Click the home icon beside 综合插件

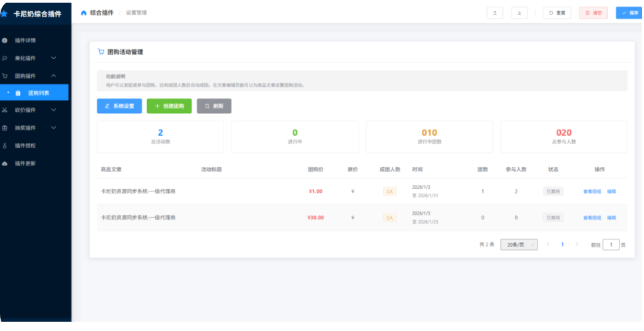(x=83, y=13)
